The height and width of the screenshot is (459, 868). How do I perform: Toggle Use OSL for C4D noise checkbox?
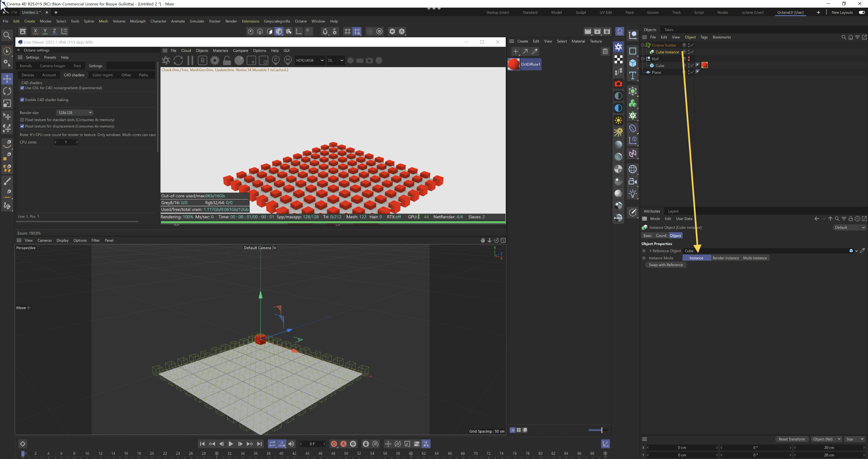coord(22,88)
